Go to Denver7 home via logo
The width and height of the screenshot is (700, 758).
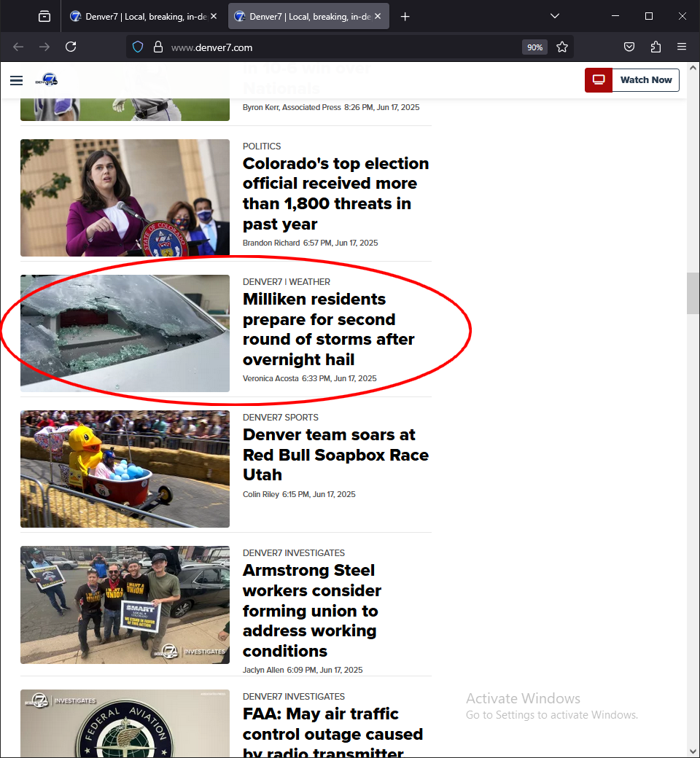(47, 79)
